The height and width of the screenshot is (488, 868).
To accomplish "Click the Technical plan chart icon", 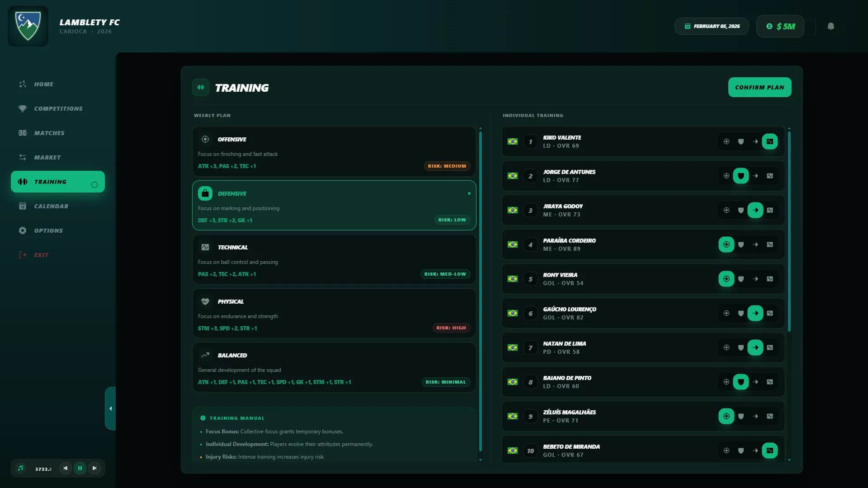I will tap(205, 247).
